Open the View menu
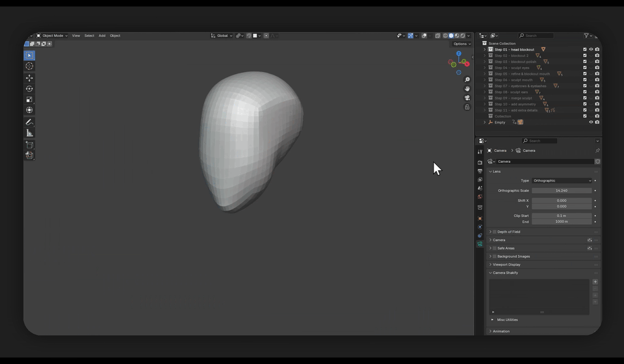 click(76, 36)
